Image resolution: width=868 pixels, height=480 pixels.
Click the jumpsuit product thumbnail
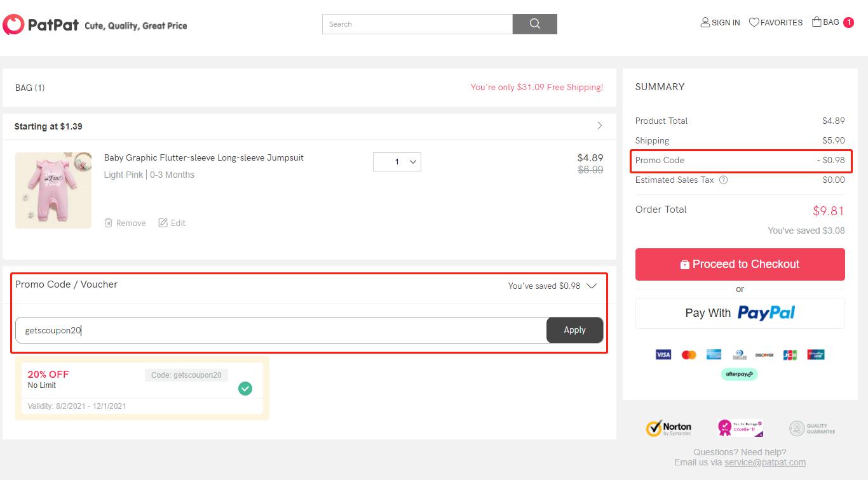click(x=53, y=190)
